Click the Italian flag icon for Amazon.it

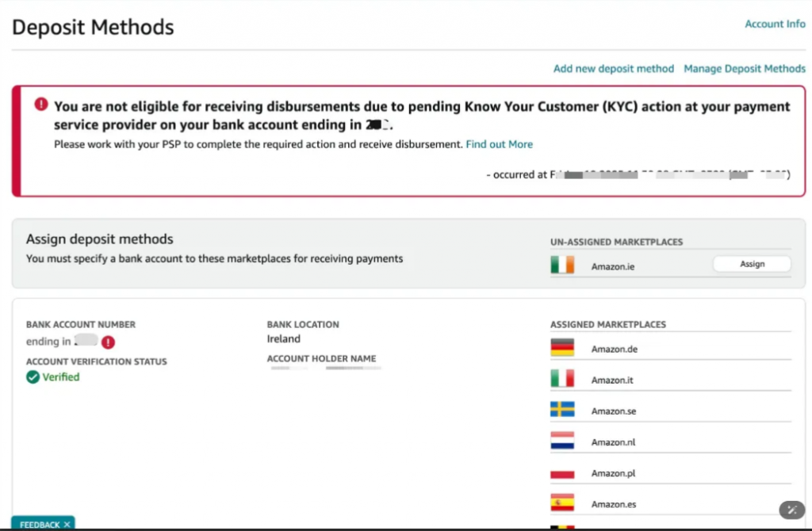pyautogui.click(x=562, y=378)
